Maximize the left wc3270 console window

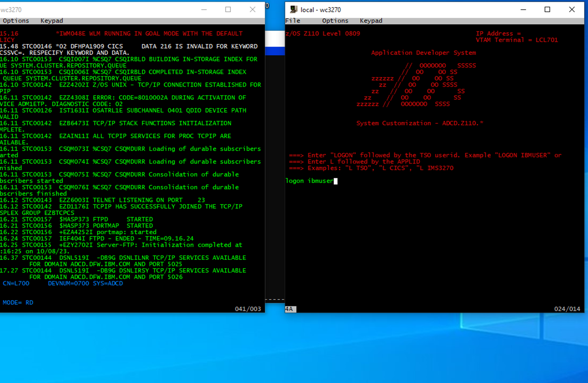pyautogui.click(x=228, y=10)
